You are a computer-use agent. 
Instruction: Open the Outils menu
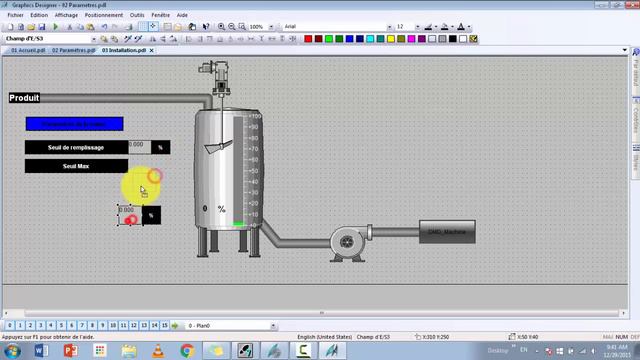pyautogui.click(x=137, y=15)
